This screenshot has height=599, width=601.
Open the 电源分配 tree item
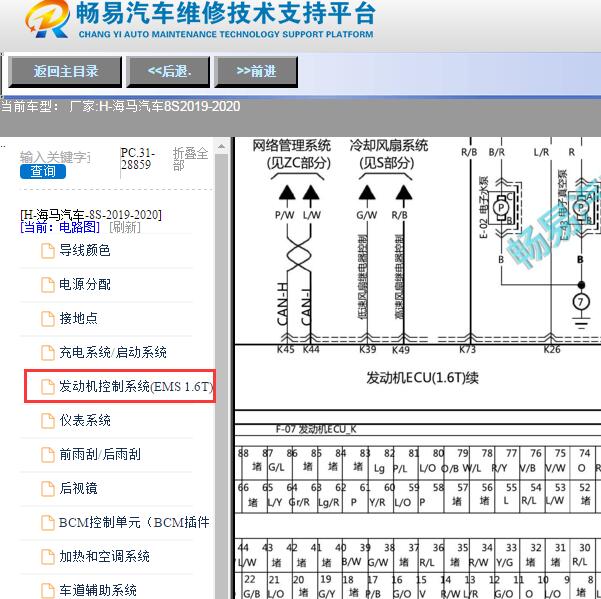85,284
